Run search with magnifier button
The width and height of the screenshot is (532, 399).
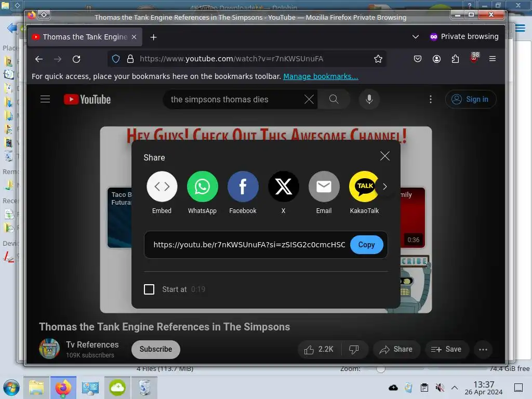(334, 99)
